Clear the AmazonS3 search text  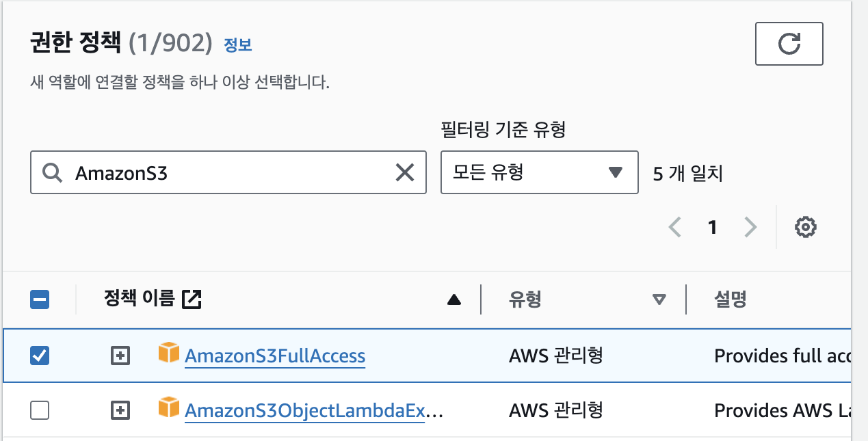[405, 173]
